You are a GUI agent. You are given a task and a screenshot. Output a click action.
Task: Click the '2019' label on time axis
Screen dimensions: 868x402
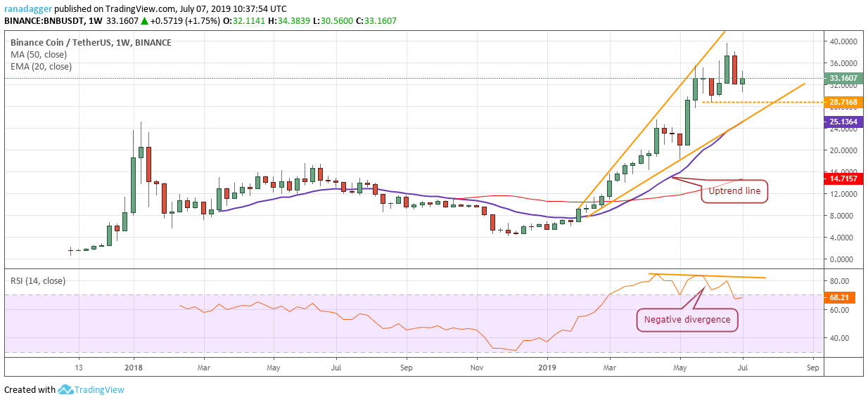[547, 368]
